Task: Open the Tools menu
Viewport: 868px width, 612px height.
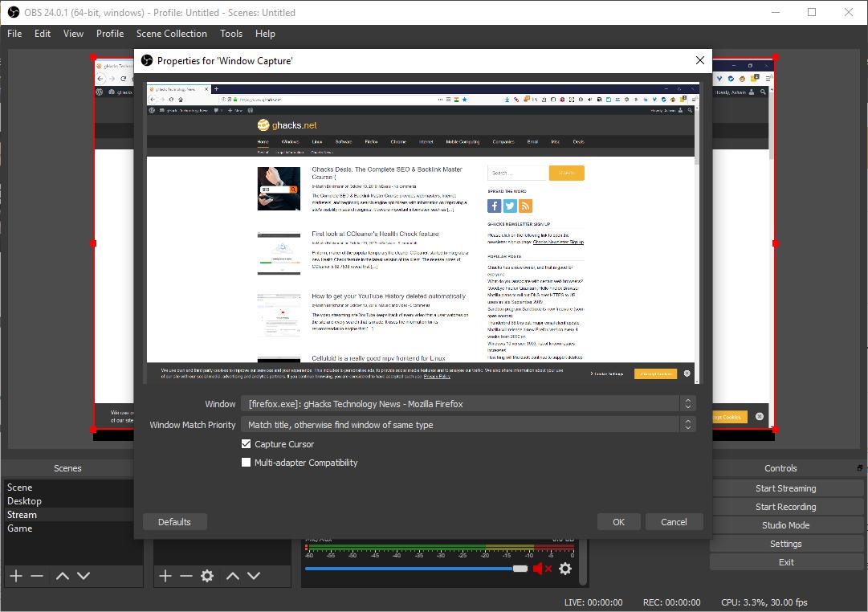Action: [x=230, y=34]
